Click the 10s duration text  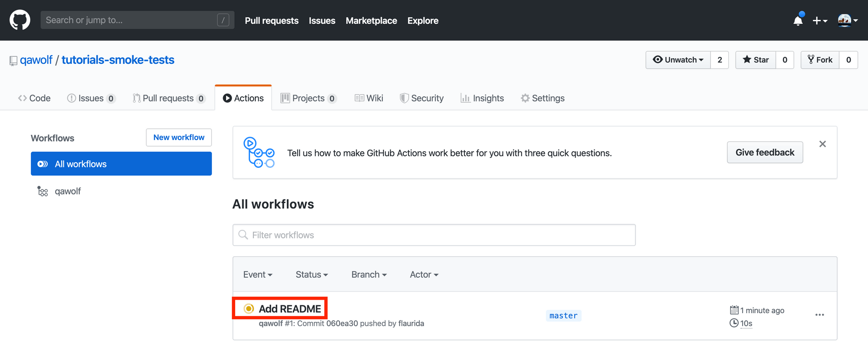coord(746,323)
